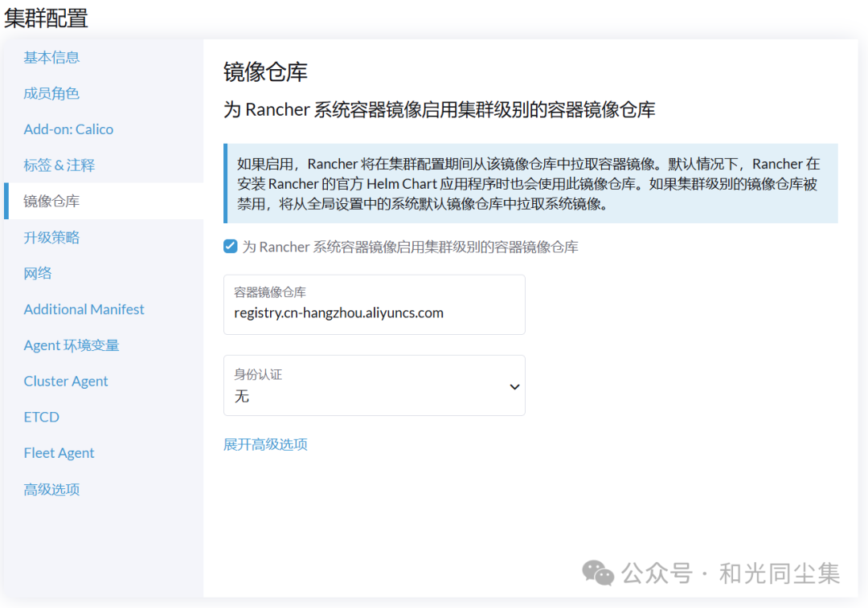Screen dimensions: 868x608
Task: Go to 标签 & 注释 section
Action: [59, 165]
